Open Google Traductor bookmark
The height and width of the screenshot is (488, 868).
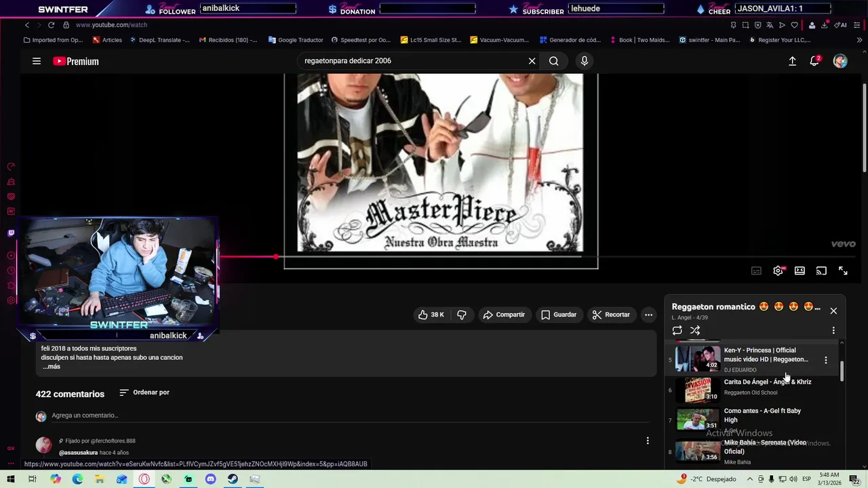[x=296, y=40]
